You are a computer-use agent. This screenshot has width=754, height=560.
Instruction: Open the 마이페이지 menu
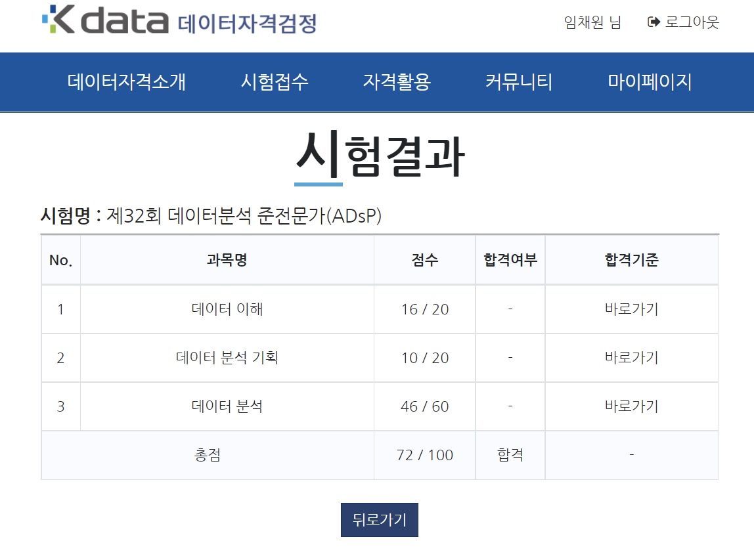[x=650, y=81]
